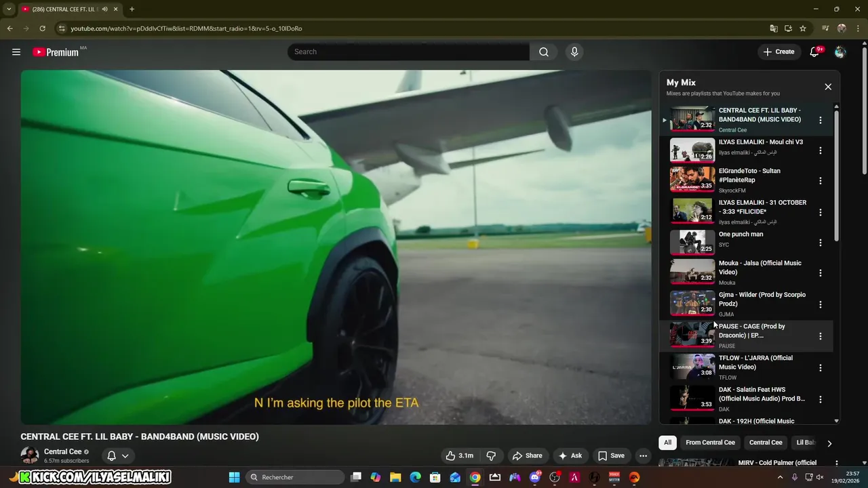This screenshot has height=488, width=868.
Task: Select the From Central Cee chip
Action: point(710,443)
